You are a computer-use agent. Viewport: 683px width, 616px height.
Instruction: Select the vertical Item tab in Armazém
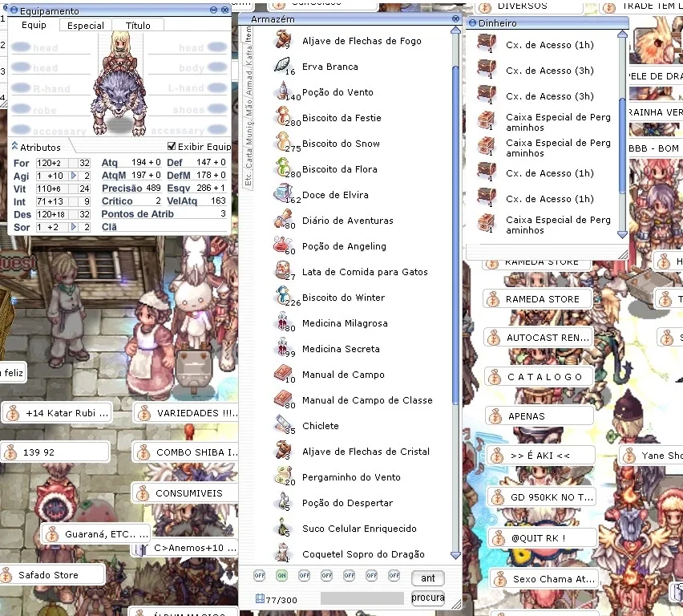click(248, 34)
